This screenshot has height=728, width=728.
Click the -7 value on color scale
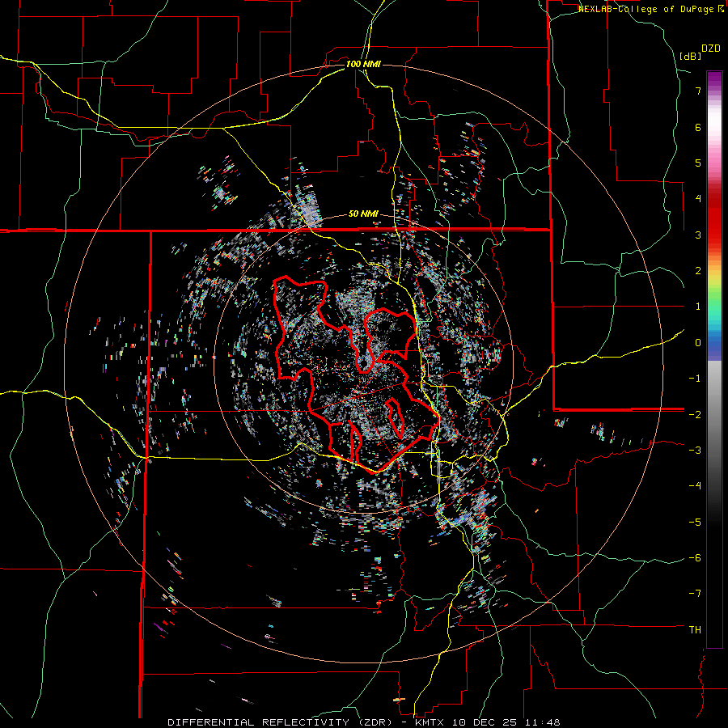point(695,594)
